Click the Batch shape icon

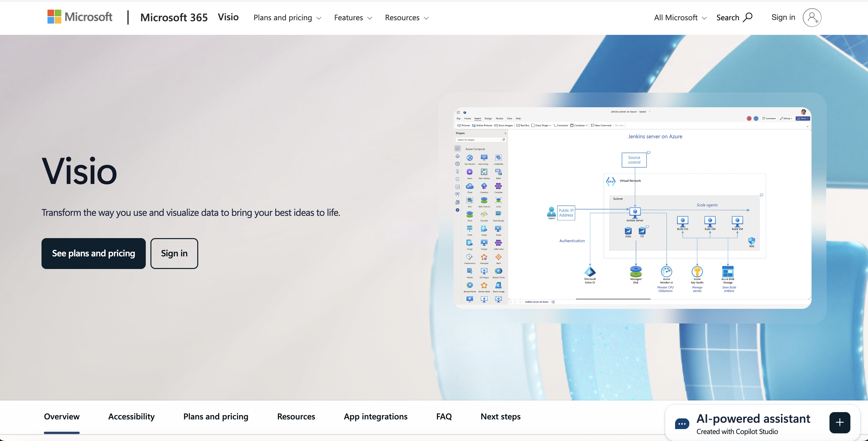coord(498,172)
